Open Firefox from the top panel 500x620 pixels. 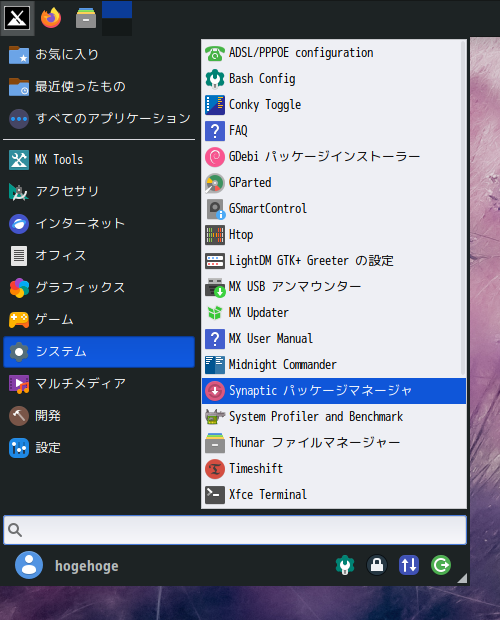tap(51, 18)
